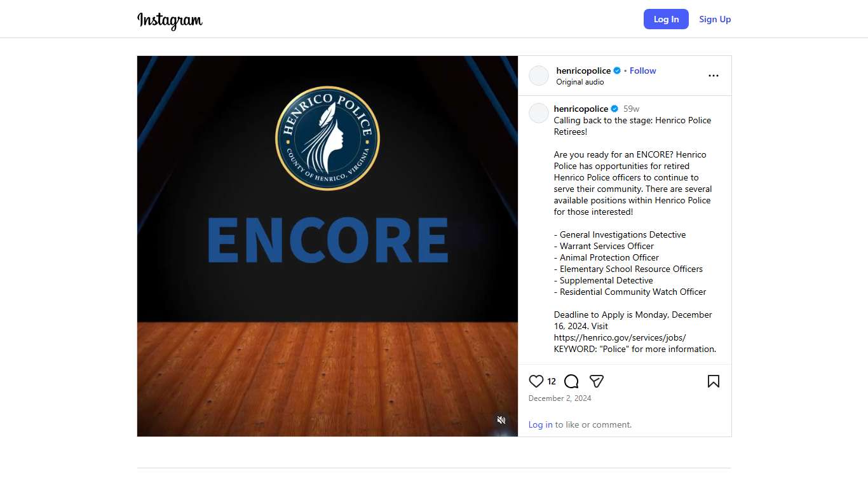
Task: Open henricopolice profile picture in header
Action: (539, 76)
